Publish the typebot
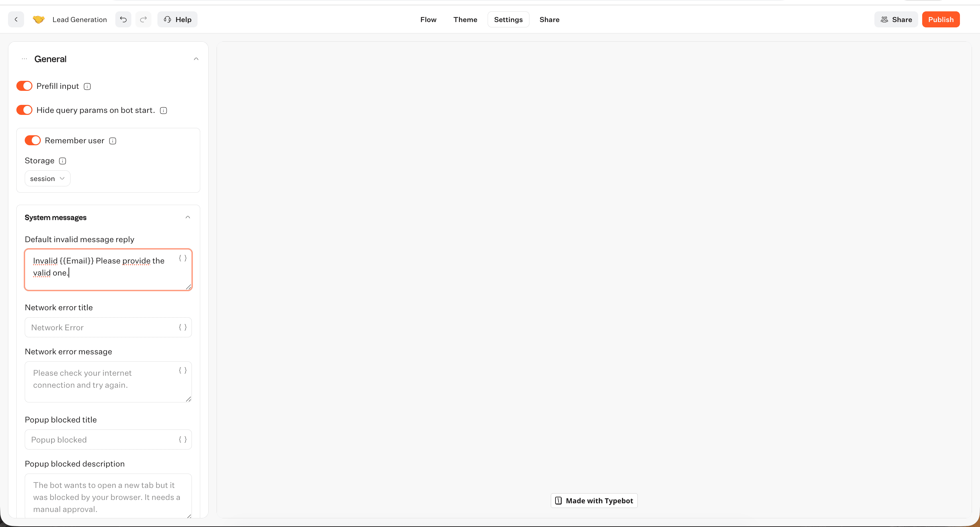This screenshot has height=527, width=980. click(x=941, y=19)
